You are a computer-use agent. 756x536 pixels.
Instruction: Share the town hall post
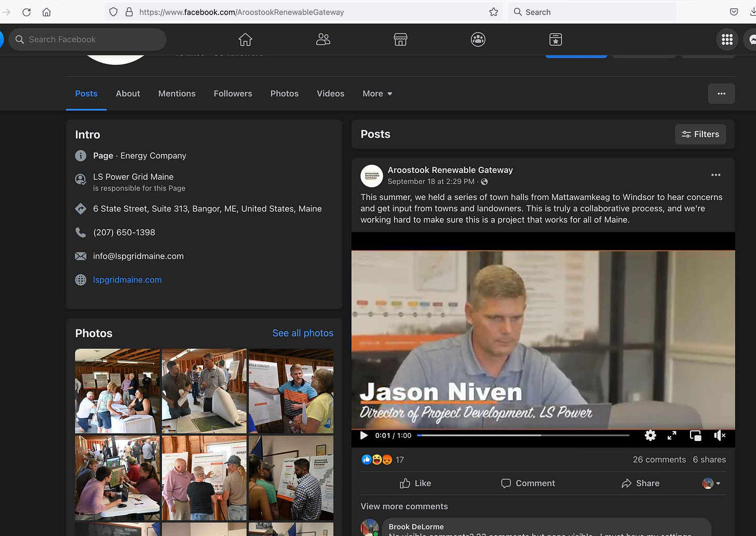click(x=640, y=483)
